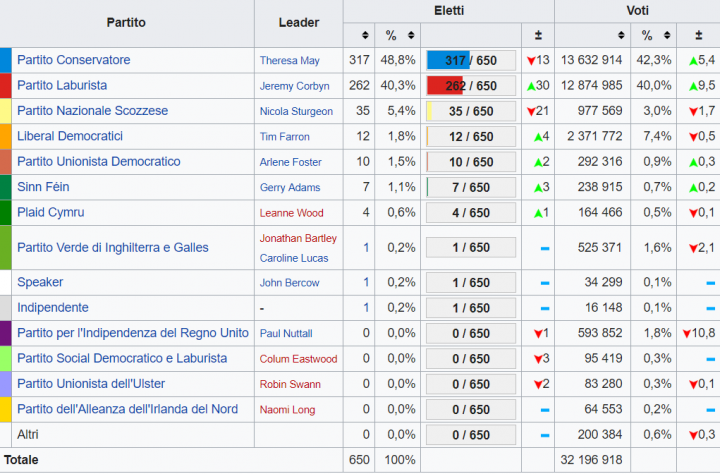Open the Liberal Democratici link

pyautogui.click(x=70, y=136)
